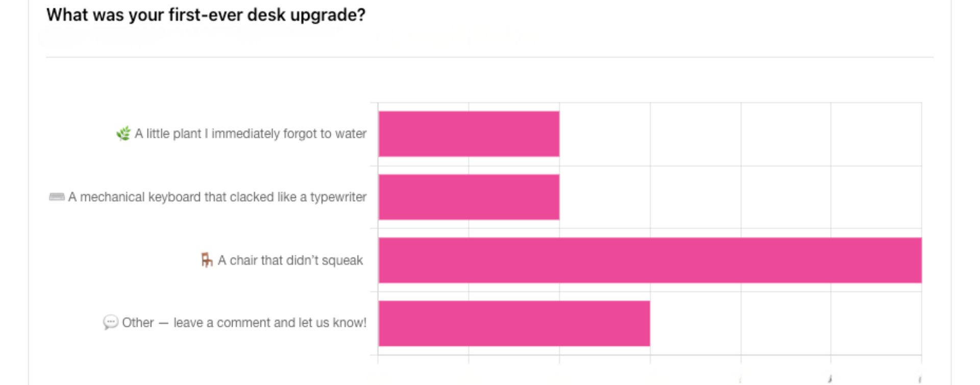Click the horizontal divider below the question title
Screen dimensions: 980x385
coord(490,57)
